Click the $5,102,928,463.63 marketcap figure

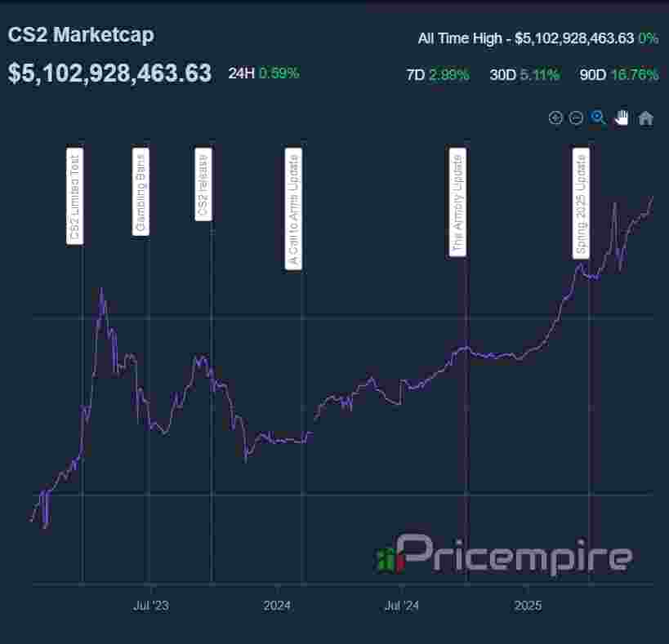(x=109, y=73)
